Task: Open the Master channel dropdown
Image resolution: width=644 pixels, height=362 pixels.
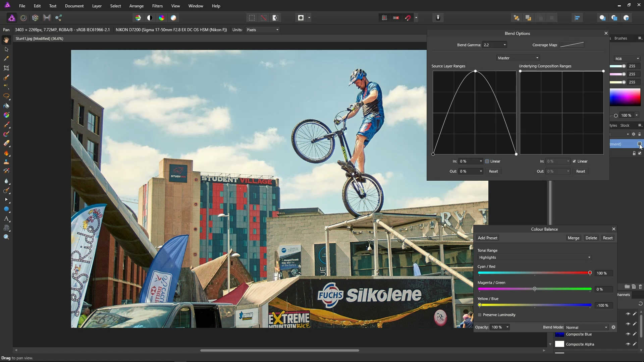Action: tap(518, 58)
